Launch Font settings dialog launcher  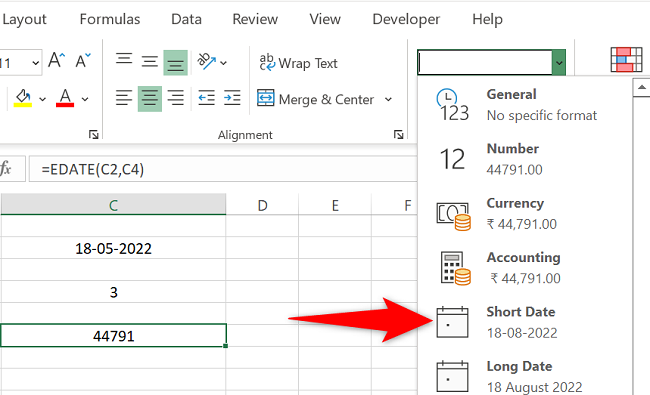(94, 134)
